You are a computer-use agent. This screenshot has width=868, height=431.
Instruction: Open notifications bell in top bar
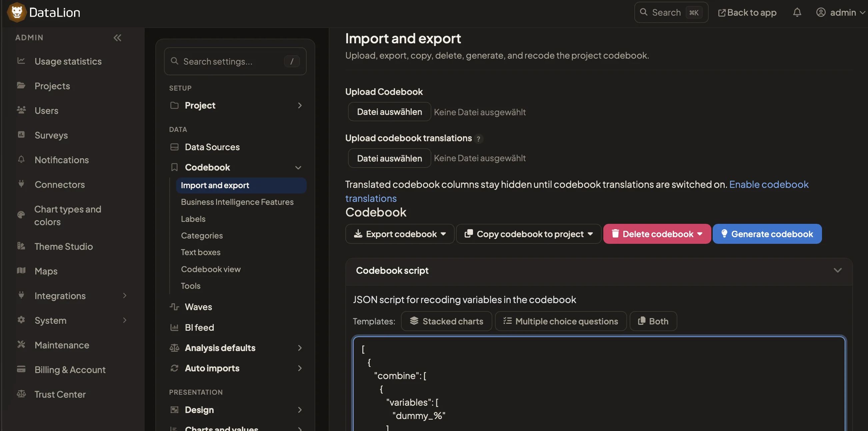pos(797,12)
